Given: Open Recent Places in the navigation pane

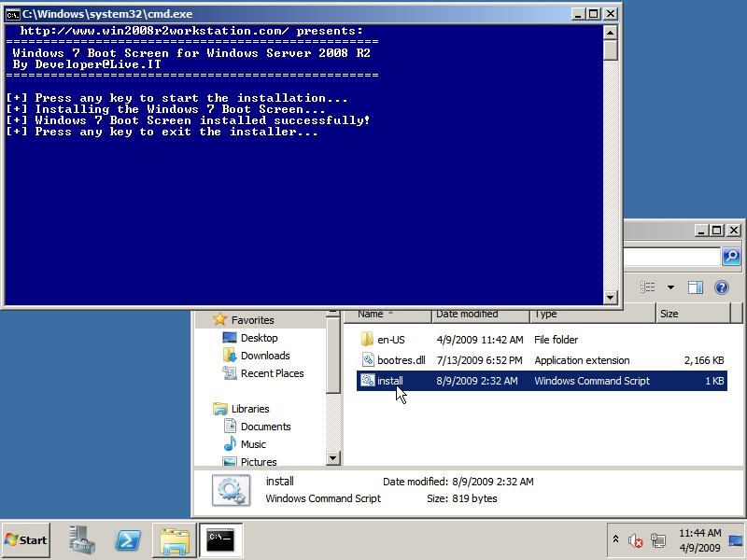Looking at the screenshot, I should (272, 373).
